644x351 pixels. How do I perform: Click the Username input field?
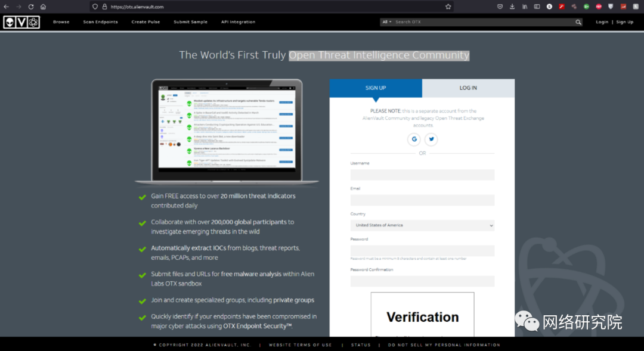click(x=422, y=175)
